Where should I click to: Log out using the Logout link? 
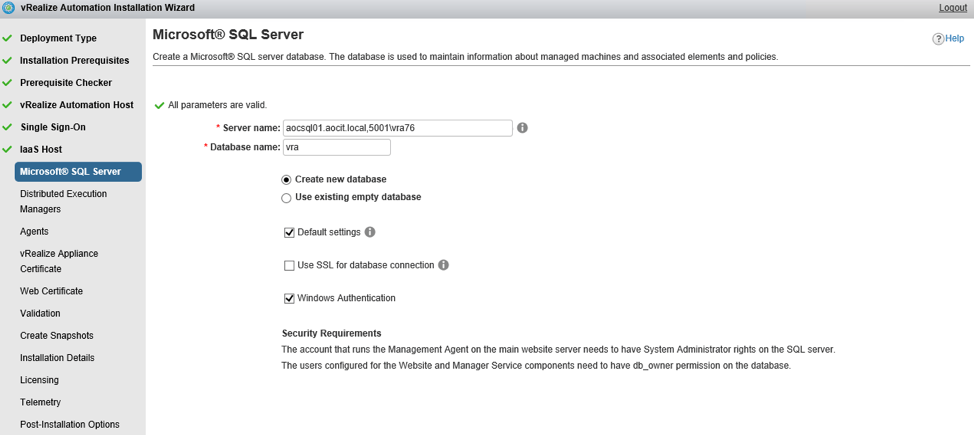click(953, 7)
